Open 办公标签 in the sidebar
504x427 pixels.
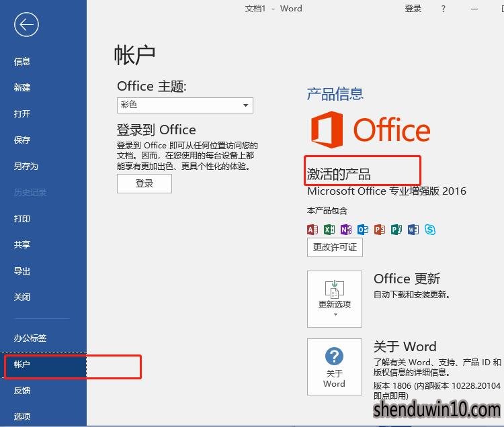(x=30, y=338)
